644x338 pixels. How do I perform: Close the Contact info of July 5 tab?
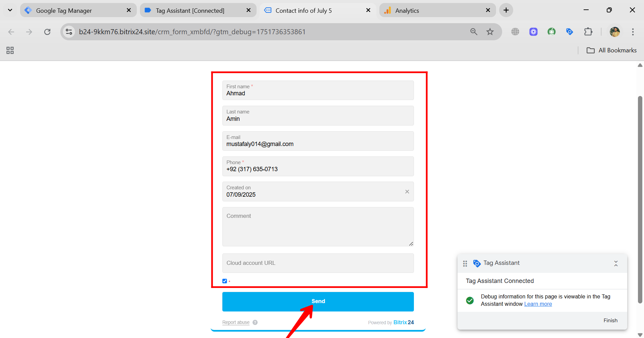pyautogui.click(x=368, y=10)
